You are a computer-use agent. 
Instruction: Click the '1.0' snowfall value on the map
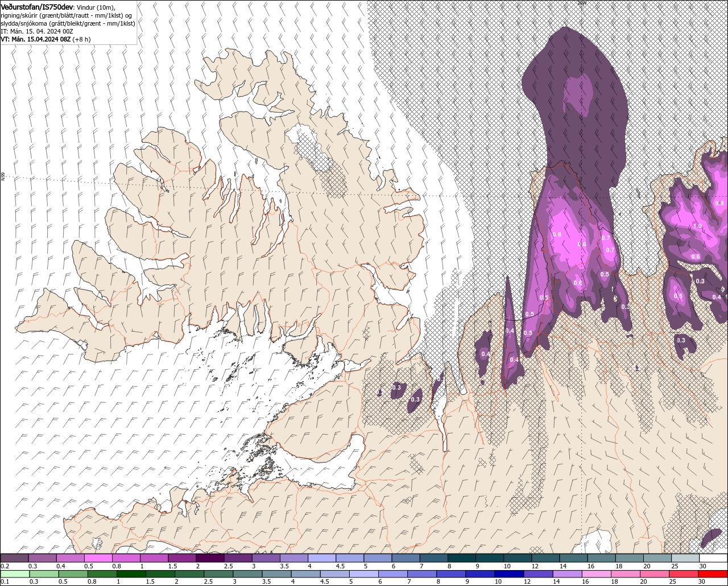pos(697,226)
